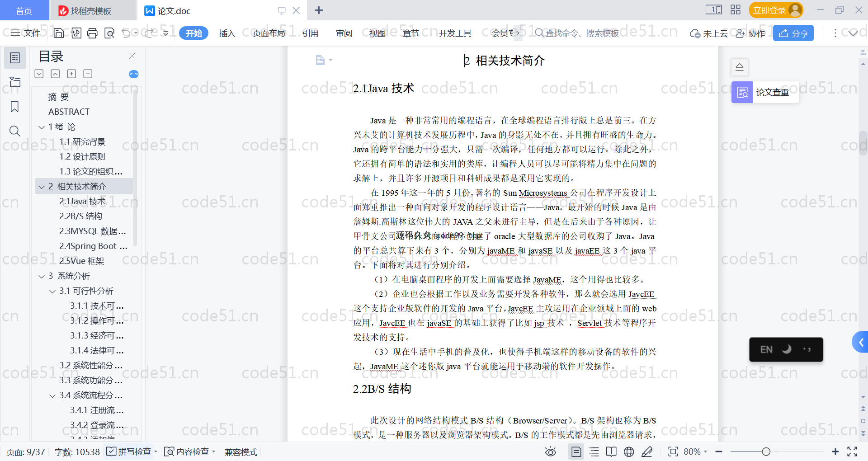Screen dimensions: 868x461
Task: Go to '2.4Spring Boot' in outline
Action: click(93, 246)
